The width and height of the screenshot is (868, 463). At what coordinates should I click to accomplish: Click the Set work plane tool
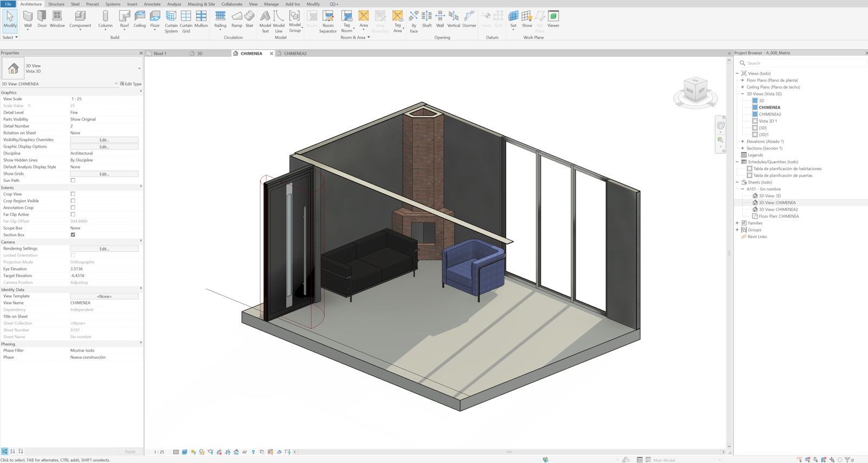(513, 19)
